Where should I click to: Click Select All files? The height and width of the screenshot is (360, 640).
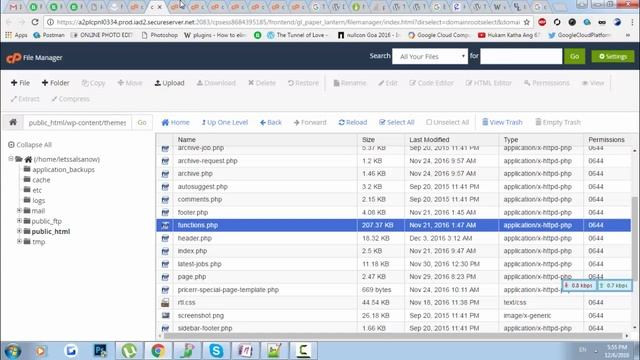click(397, 122)
